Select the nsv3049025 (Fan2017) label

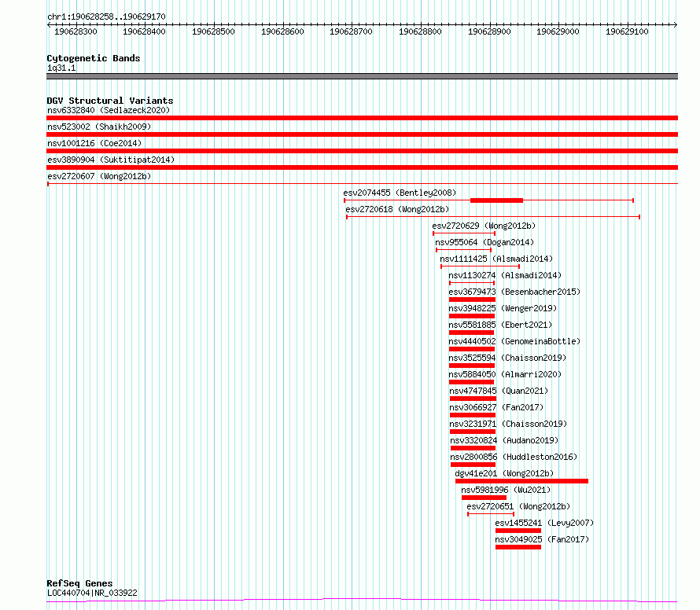(542, 539)
